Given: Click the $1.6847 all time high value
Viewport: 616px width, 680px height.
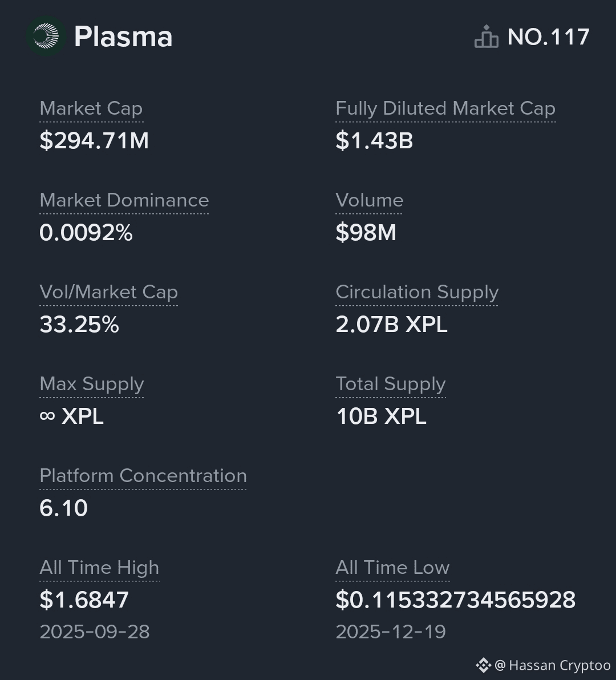Looking at the screenshot, I should click(x=84, y=600).
